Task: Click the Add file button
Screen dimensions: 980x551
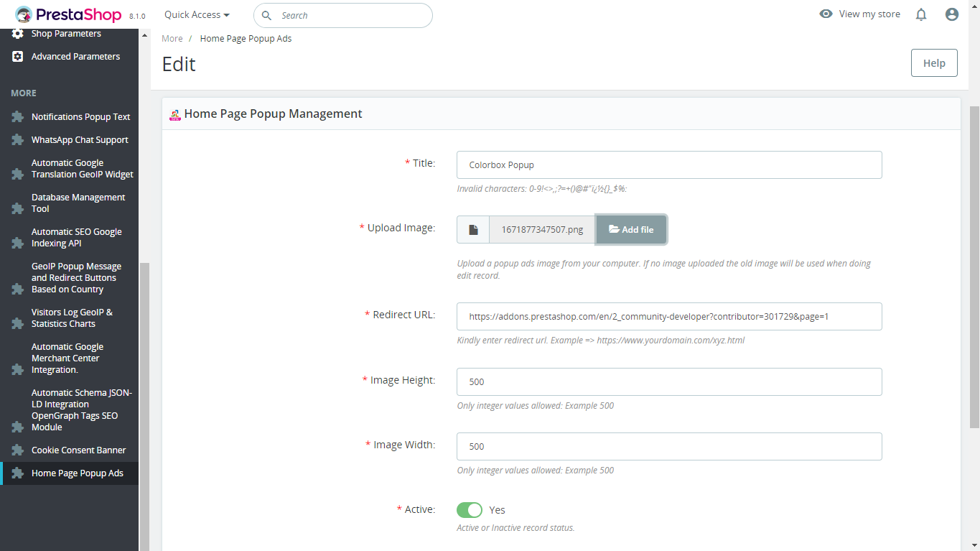Action: (631, 230)
